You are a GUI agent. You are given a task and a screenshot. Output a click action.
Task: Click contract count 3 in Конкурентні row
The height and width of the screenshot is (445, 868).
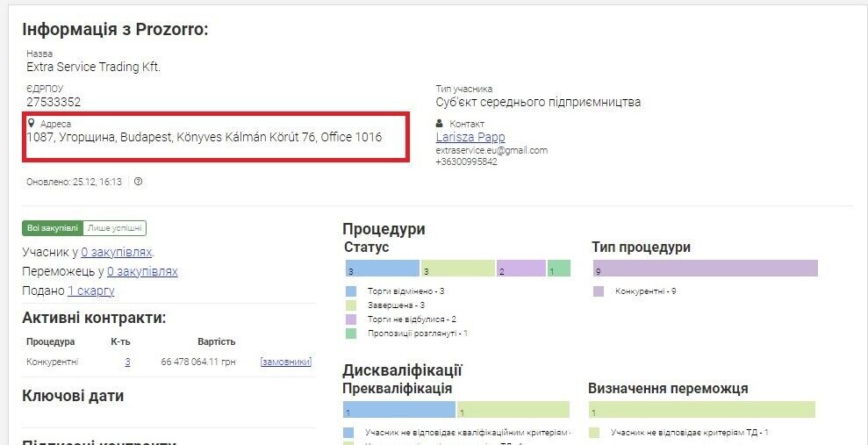(x=127, y=362)
